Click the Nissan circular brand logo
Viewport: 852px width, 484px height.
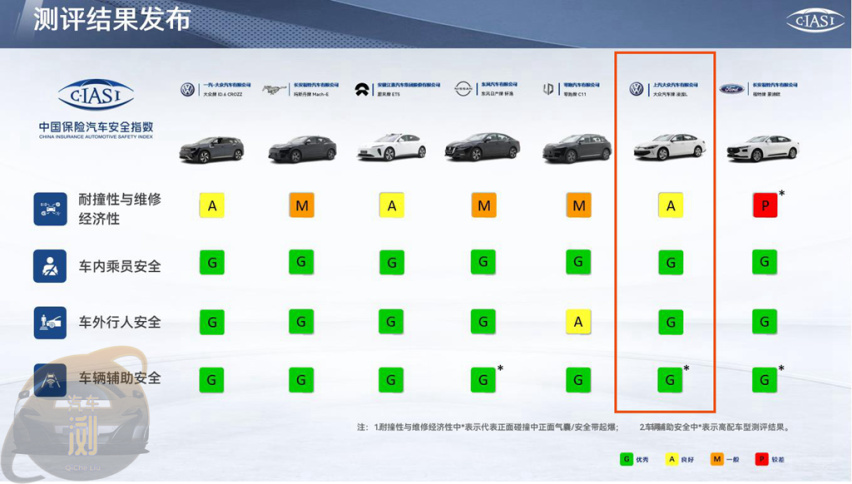point(463,89)
